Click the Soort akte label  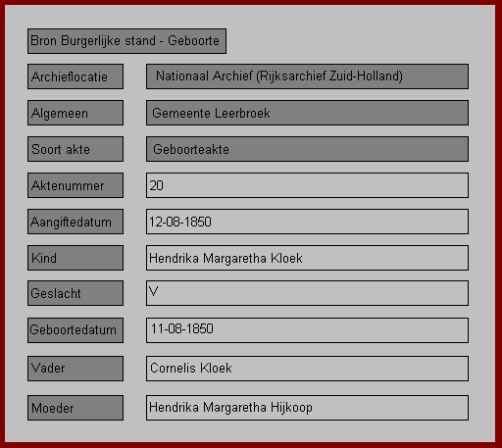(x=75, y=149)
